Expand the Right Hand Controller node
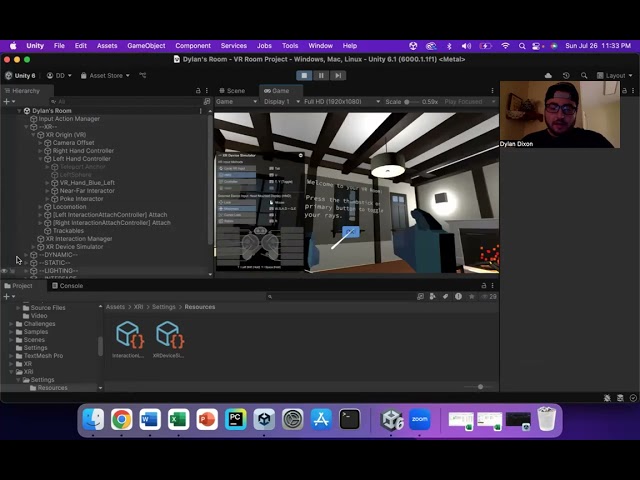 point(40,151)
